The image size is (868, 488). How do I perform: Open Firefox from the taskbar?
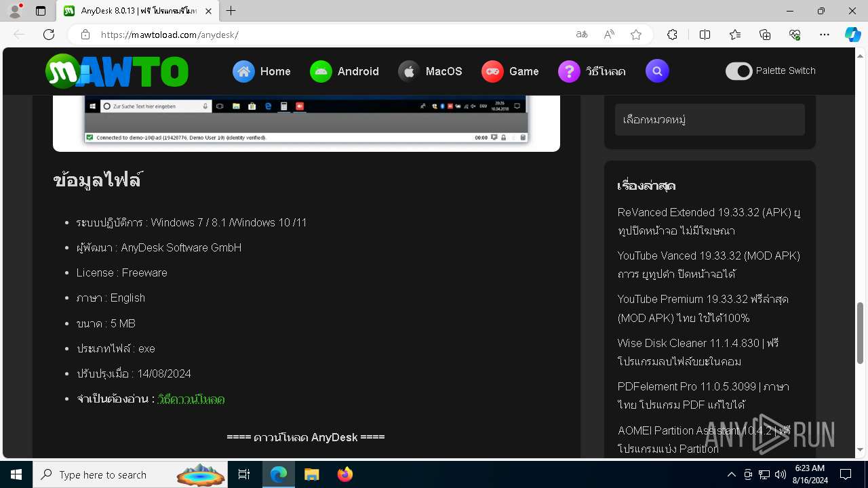[345, 474]
